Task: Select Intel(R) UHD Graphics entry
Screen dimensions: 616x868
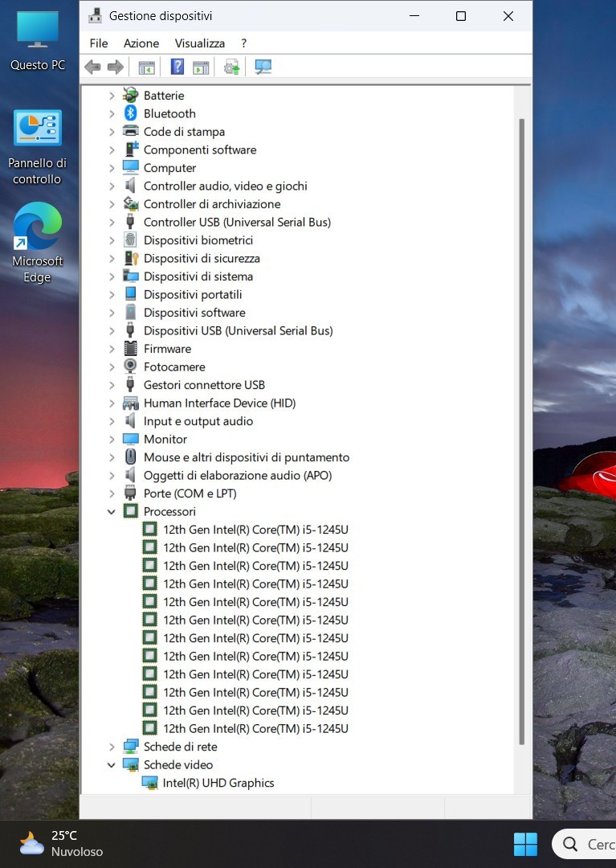Action: (x=218, y=783)
